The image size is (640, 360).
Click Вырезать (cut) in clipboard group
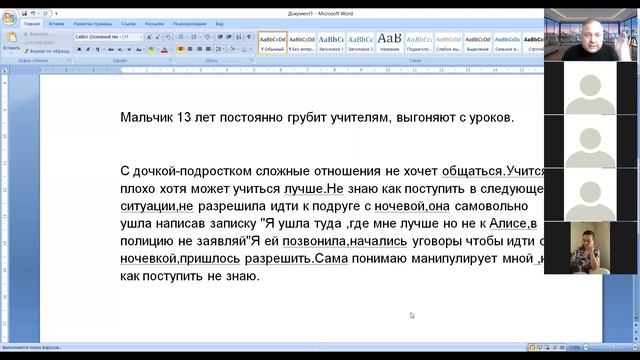[36, 34]
